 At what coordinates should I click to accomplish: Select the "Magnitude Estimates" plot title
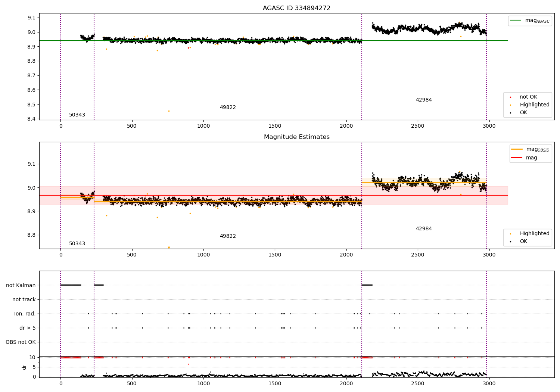(296, 137)
